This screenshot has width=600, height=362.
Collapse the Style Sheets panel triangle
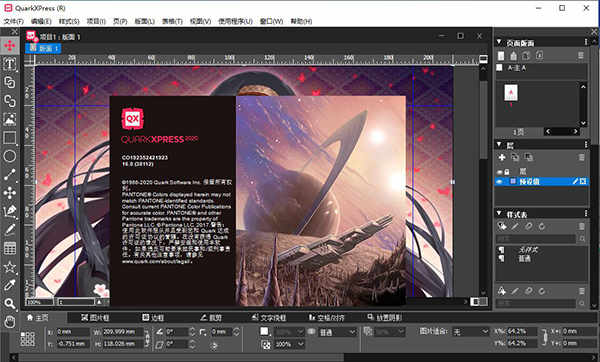click(x=499, y=213)
